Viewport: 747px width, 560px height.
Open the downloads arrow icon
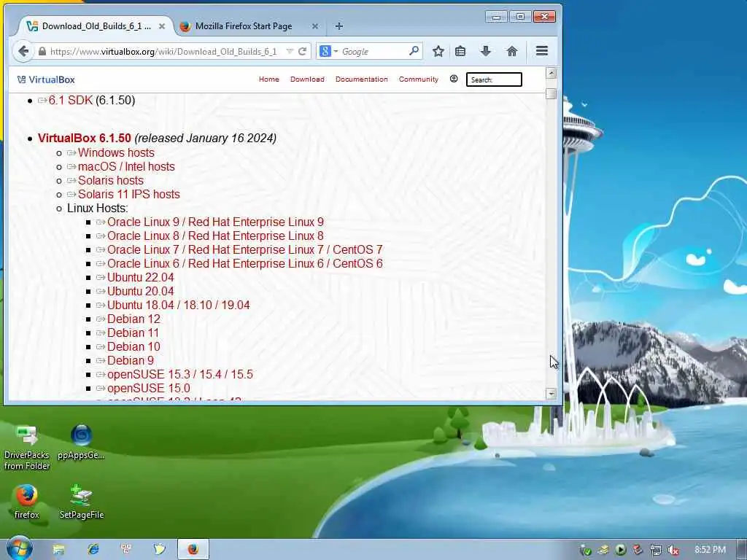coord(485,52)
